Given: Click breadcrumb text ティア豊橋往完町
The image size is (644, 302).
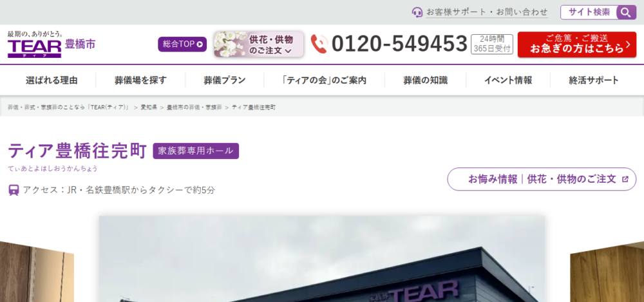Looking at the screenshot, I should coord(254,108).
